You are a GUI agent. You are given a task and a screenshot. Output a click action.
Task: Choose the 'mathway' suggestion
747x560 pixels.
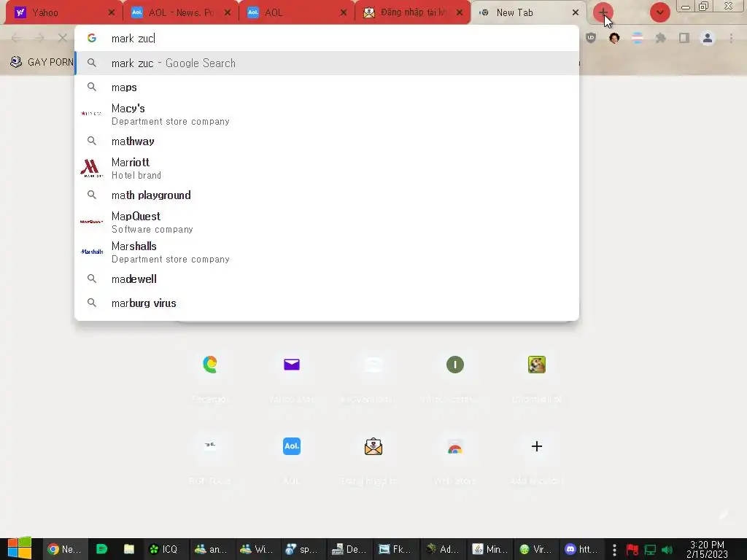tap(327, 141)
